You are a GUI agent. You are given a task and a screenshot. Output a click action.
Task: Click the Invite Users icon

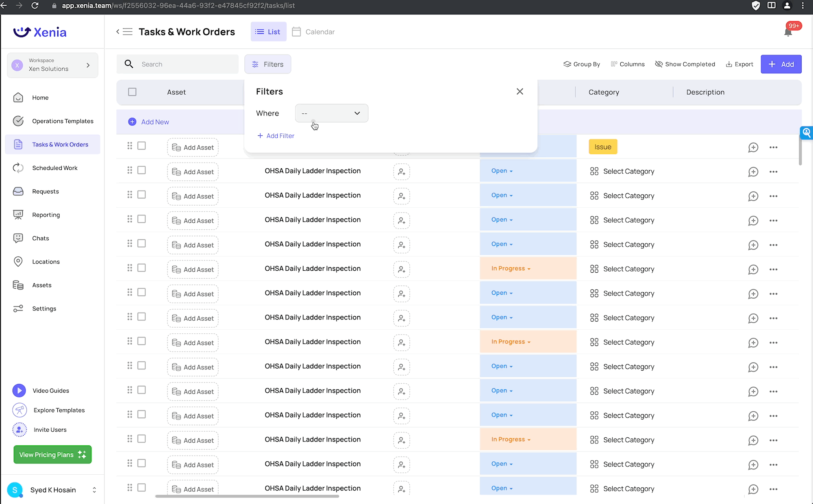20,430
